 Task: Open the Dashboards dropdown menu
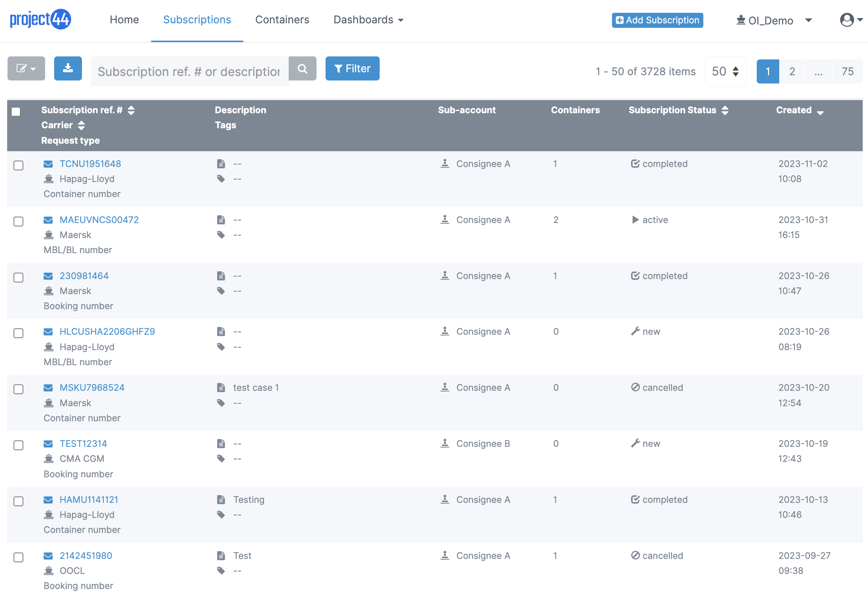pos(368,20)
